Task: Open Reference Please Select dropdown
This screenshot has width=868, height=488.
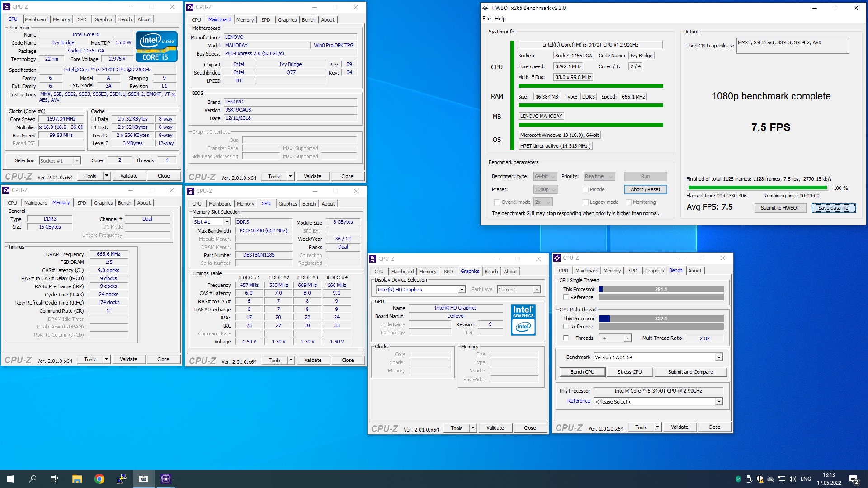Action: 658,402
